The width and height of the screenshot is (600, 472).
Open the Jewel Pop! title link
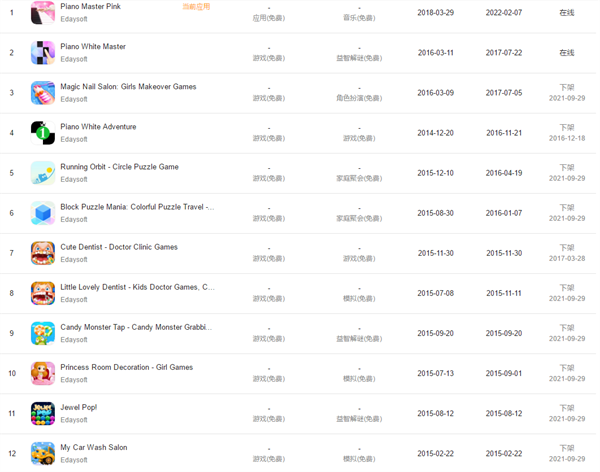point(78,407)
